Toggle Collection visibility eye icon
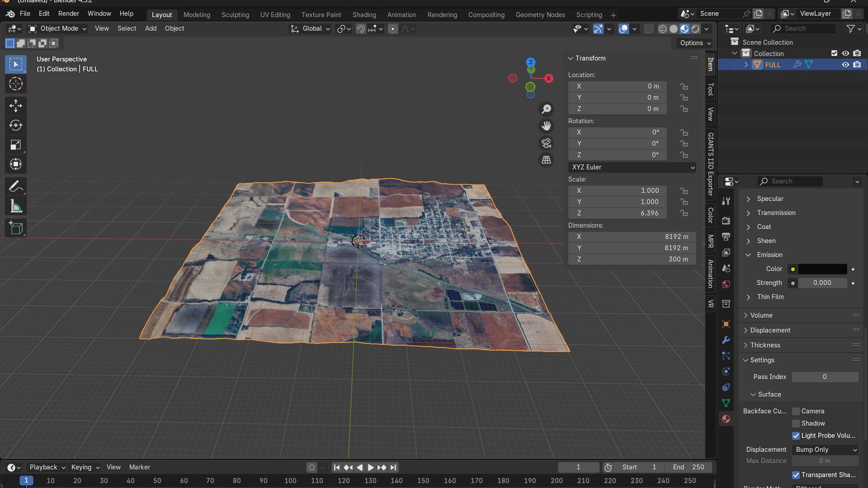Image resolution: width=868 pixels, height=488 pixels. point(845,53)
